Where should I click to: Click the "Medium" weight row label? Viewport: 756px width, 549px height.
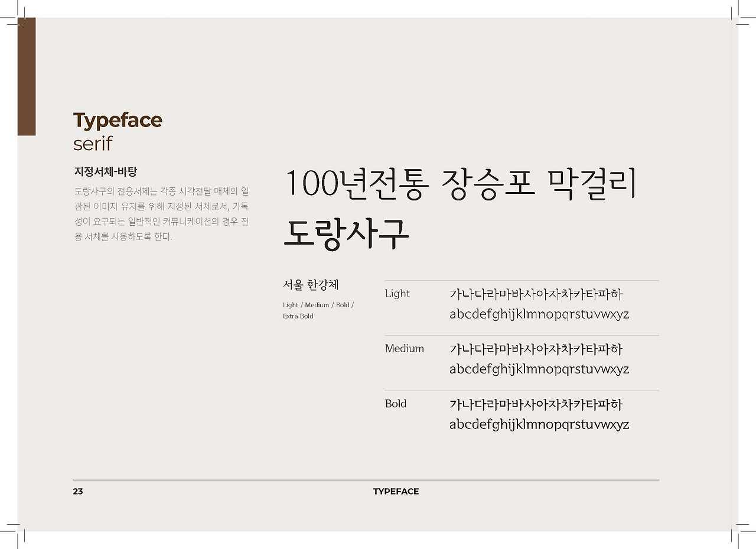(405, 349)
